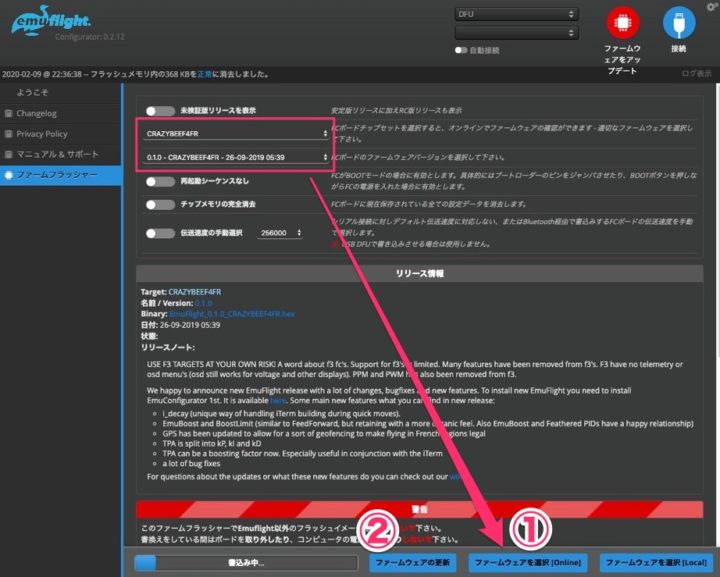Click ファームウェアを選択 [Local] button
Viewport: 720px width, 577px height.
656,563
